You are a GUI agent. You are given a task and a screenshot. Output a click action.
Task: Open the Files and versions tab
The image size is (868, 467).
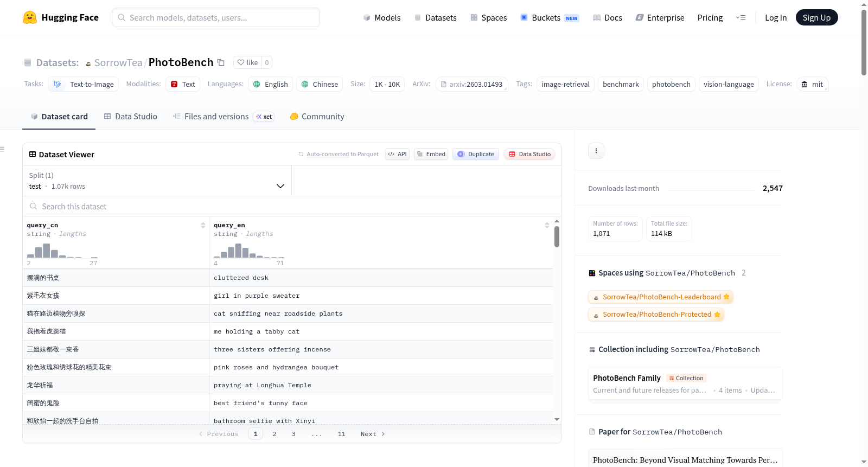[224, 117]
